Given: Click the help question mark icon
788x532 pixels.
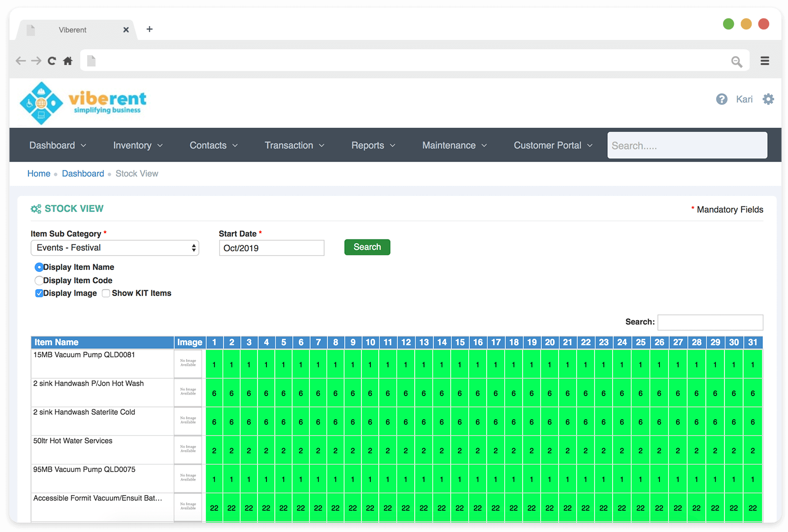Looking at the screenshot, I should click(722, 99).
